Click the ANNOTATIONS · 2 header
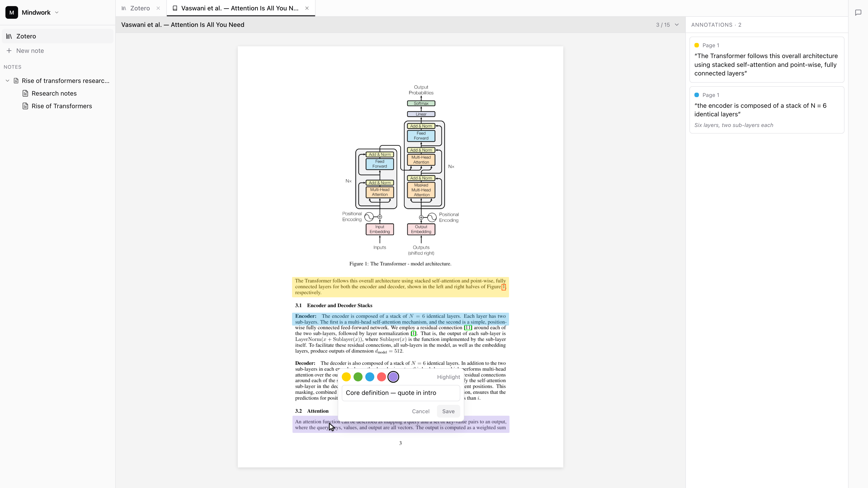This screenshot has width=868, height=488. point(716,25)
